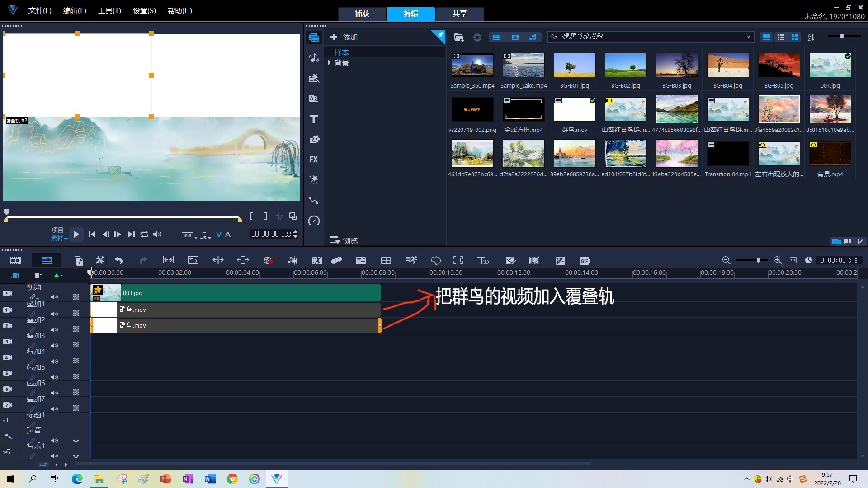Image resolution: width=868 pixels, height=488 pixels.
Task: Toggle show videos filter in library
Action: pyautogui.click(x=497, y=38)
